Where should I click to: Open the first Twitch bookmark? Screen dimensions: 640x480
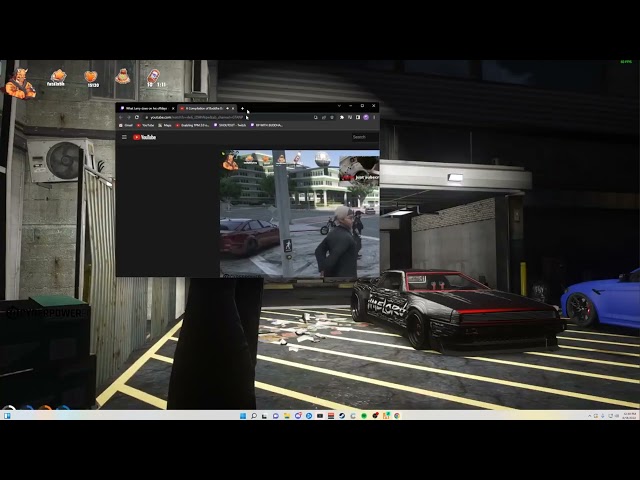(x=230, y=125)
